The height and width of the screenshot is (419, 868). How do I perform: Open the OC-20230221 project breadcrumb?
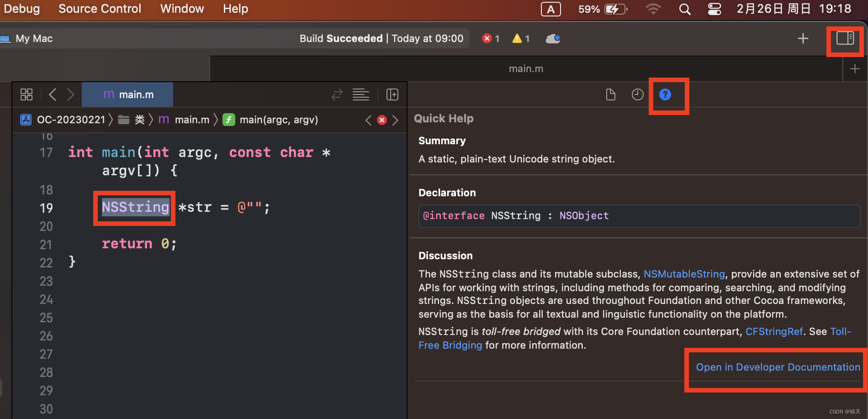(63, 120)
